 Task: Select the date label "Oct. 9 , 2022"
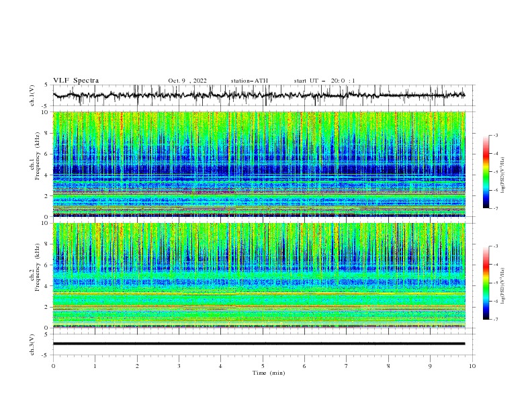187,81
